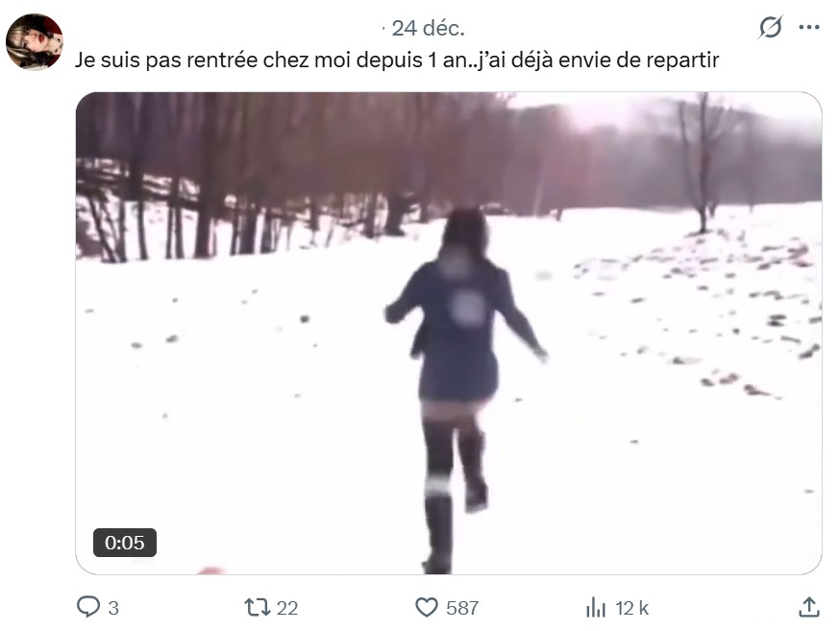Viewport: 840px width, 631px height.
Task: Click the reply speech bubble icon
Action: [88, 607]
